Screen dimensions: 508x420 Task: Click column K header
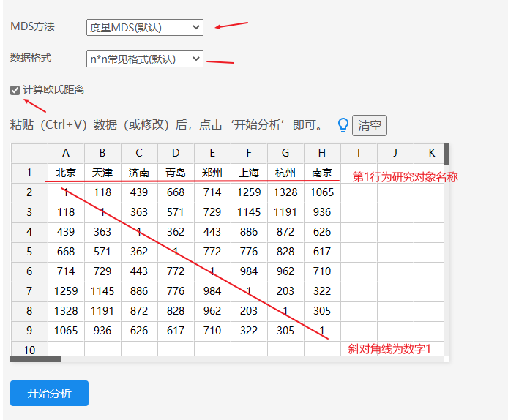click(x=430, y=153)
